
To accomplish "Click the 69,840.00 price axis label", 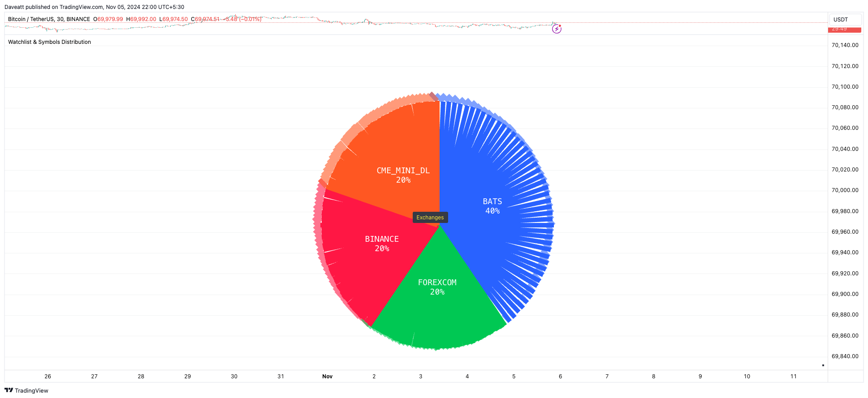I will (x=845, y=356).
